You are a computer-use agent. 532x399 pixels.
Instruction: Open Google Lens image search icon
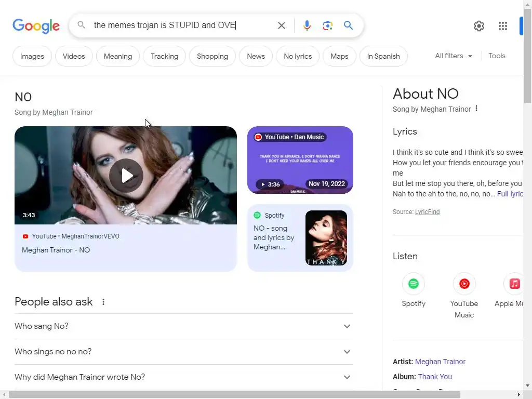(x=327, y=25)
